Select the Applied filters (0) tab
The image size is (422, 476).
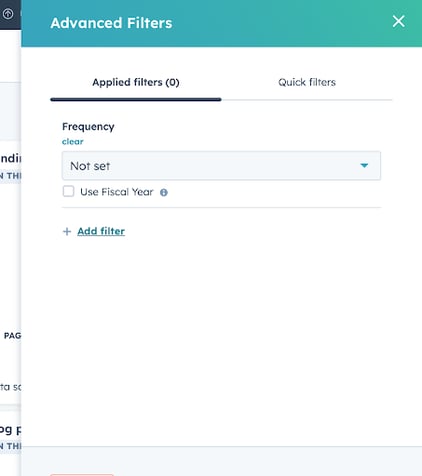pos(136,82)
